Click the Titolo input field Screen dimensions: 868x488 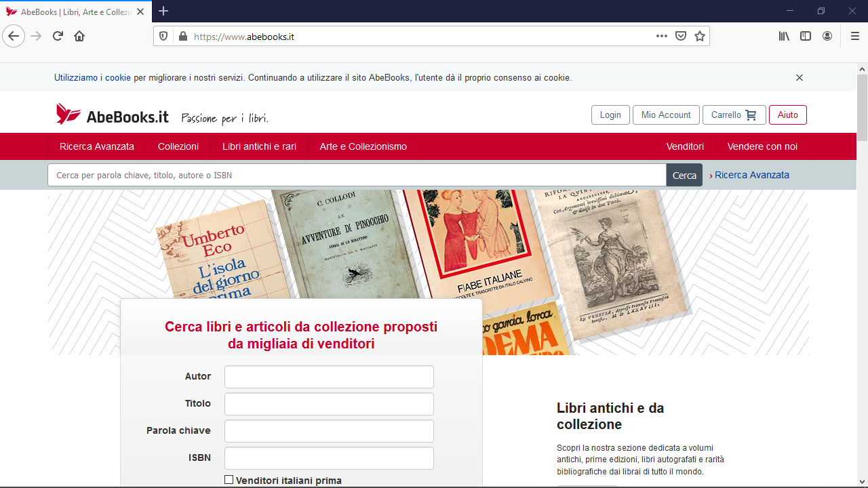click(329, 404)
